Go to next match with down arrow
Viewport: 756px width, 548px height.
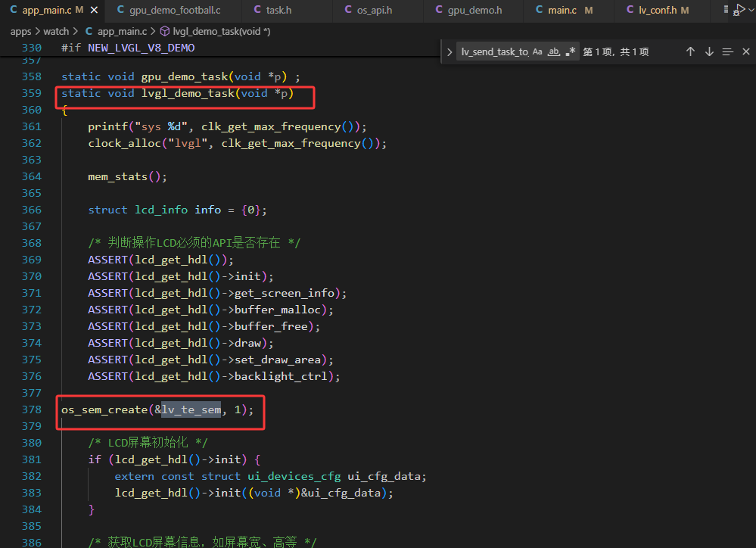coord(709,51)
